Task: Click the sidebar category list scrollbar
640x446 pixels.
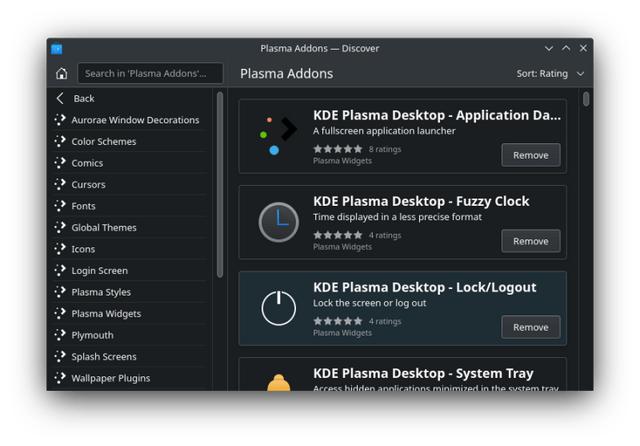Action: 220,184
